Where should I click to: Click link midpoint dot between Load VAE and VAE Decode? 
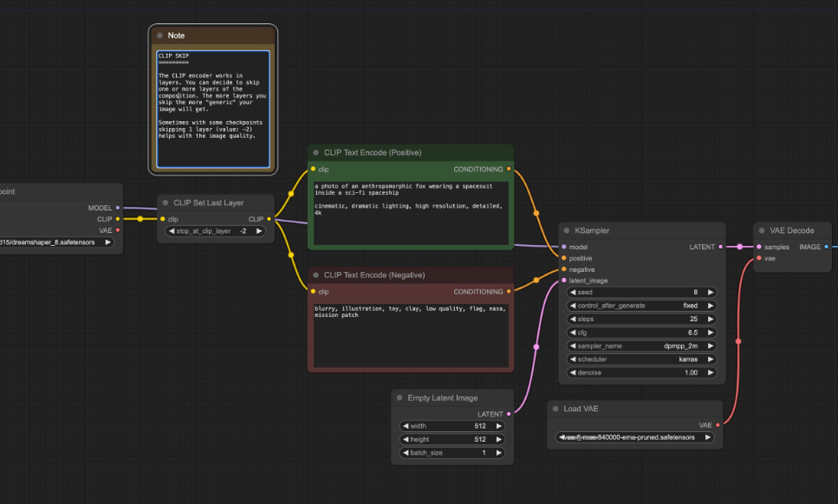pos(738,341)
